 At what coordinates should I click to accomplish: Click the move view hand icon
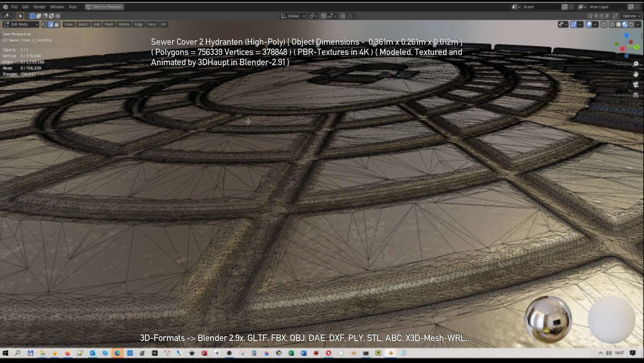[x=636, y=74]
